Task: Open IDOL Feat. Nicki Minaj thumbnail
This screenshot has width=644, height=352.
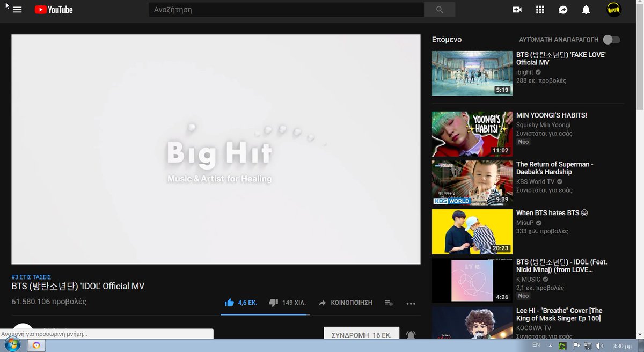Action: tap(472, 281)
